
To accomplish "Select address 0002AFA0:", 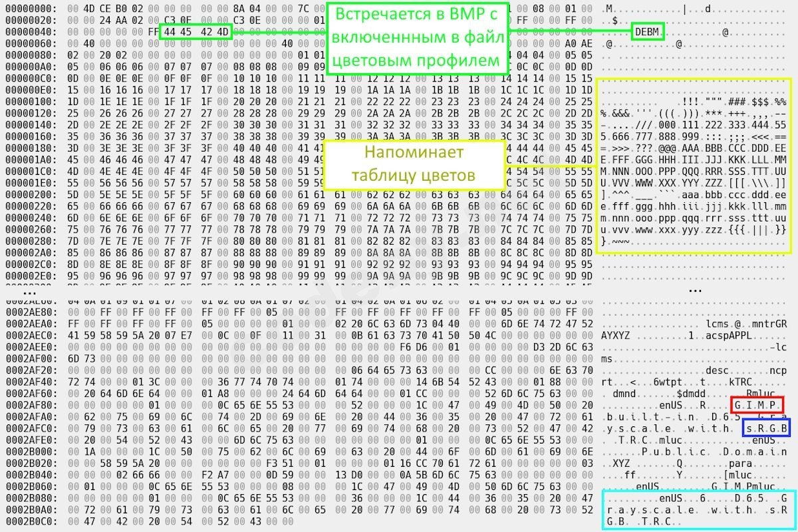I will (x=31, y=417).
